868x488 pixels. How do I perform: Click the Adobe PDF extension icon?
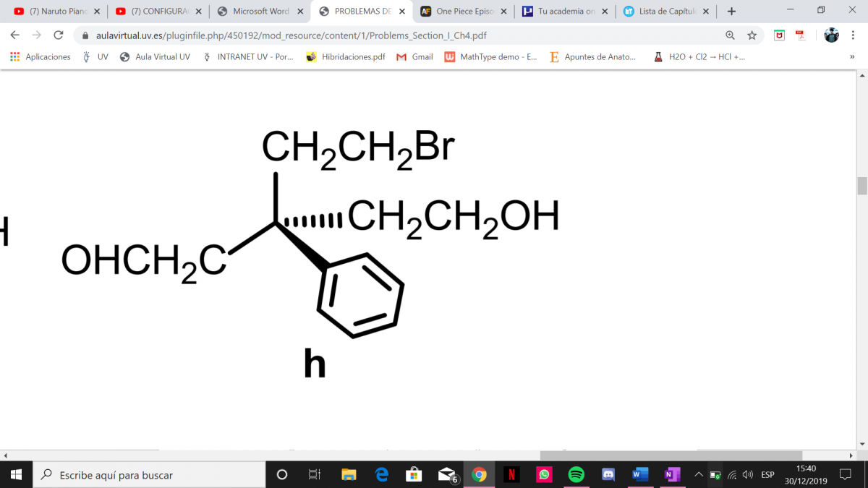point(801,35)
